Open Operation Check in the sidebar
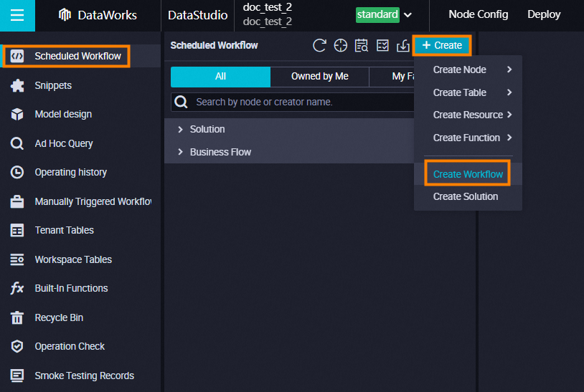This screenshot has width=584, height=392. 70,346
